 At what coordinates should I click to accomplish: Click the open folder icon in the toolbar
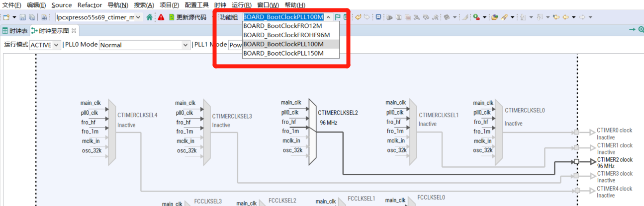pos(495,17)
